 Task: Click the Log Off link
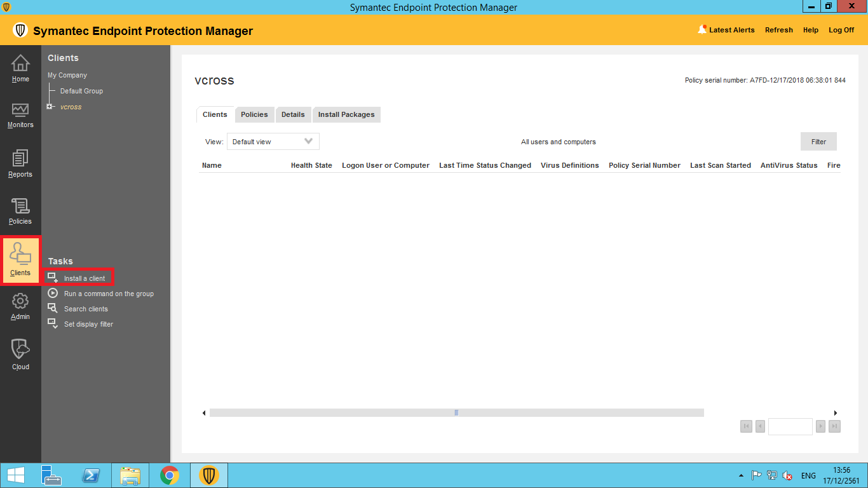tap(841, 30)
